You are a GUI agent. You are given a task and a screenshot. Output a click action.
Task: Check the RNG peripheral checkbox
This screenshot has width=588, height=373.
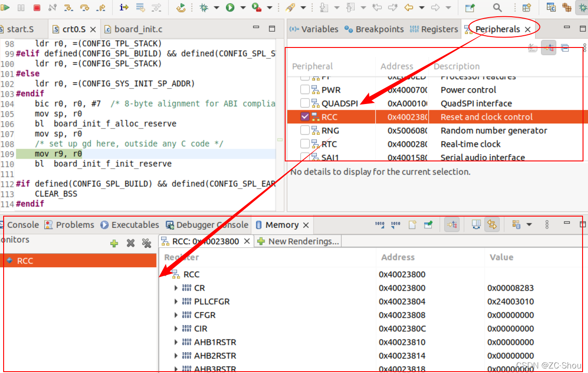coord(305,131)
